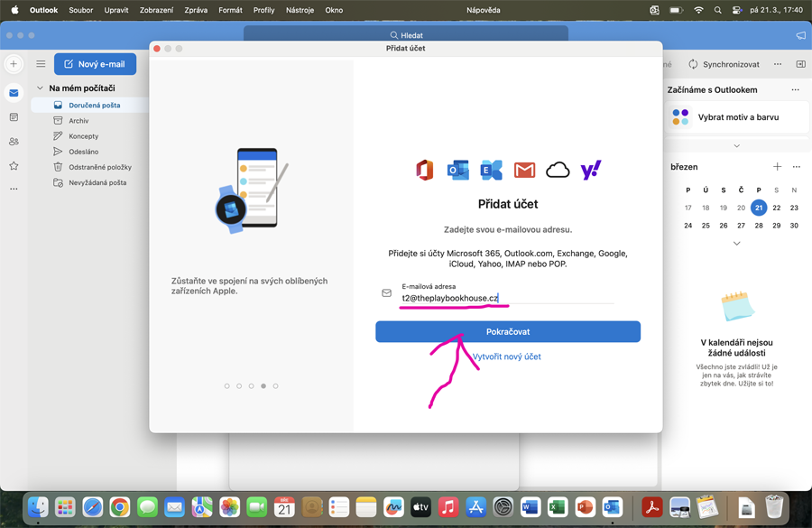The height and width of the screenshot is (528, 812).
Task: Open the Profily menu in menu bar
Action: 263,10
